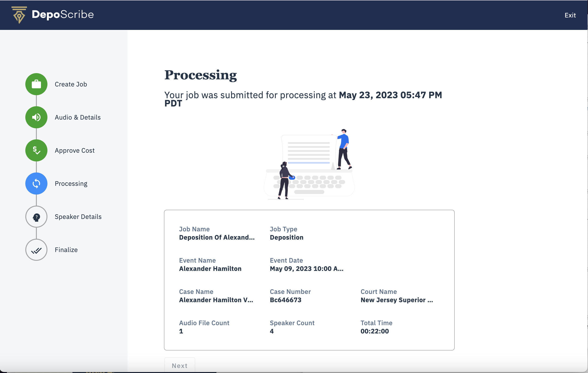Click the blue Processing sync icon

pyautogui.click(x=36, y=184)
